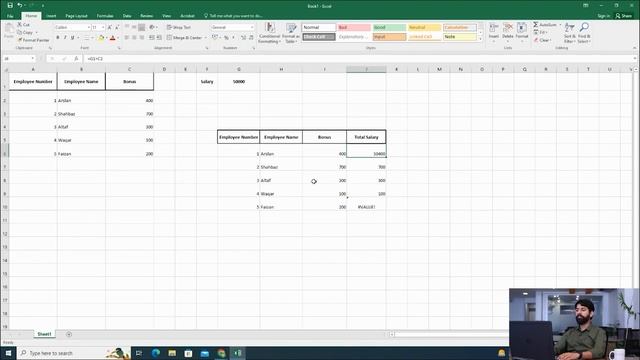Toggle Center alignment in the ribbon

click(134, 38)
